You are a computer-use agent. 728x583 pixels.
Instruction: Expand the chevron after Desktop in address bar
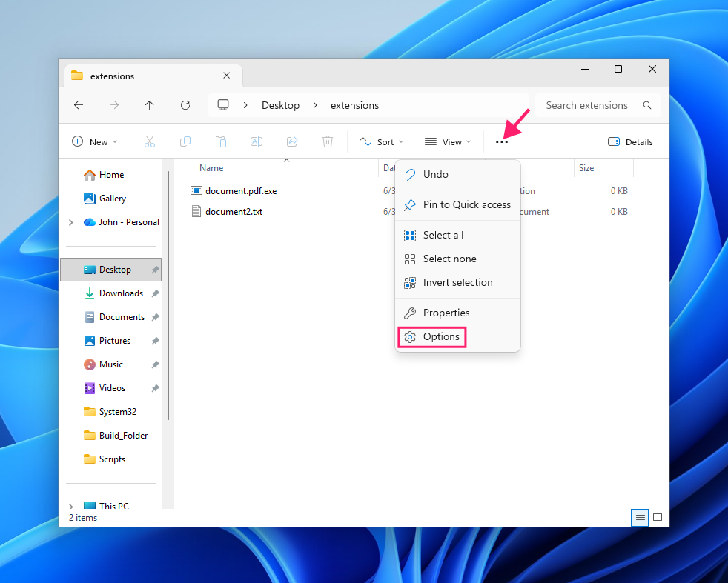315,105
